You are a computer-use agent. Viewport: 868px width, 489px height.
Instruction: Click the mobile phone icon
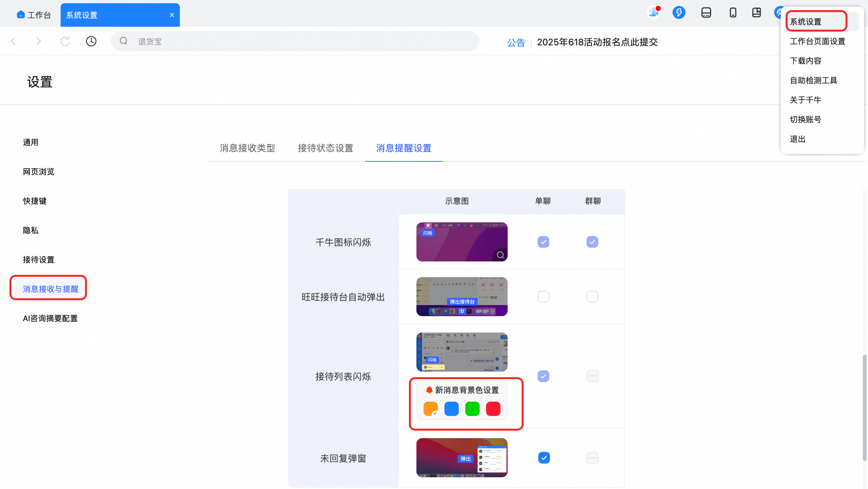point(733,13)
